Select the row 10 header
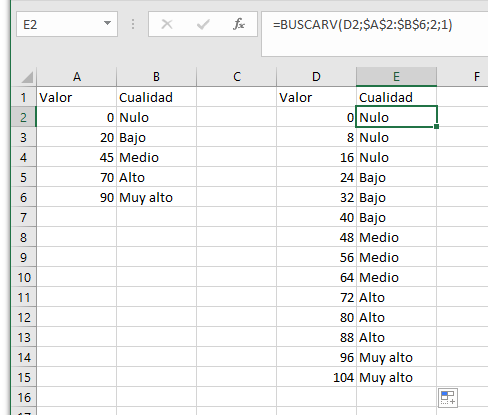The height and width of the screenshot is (415, 488). [x=23, y=277]
